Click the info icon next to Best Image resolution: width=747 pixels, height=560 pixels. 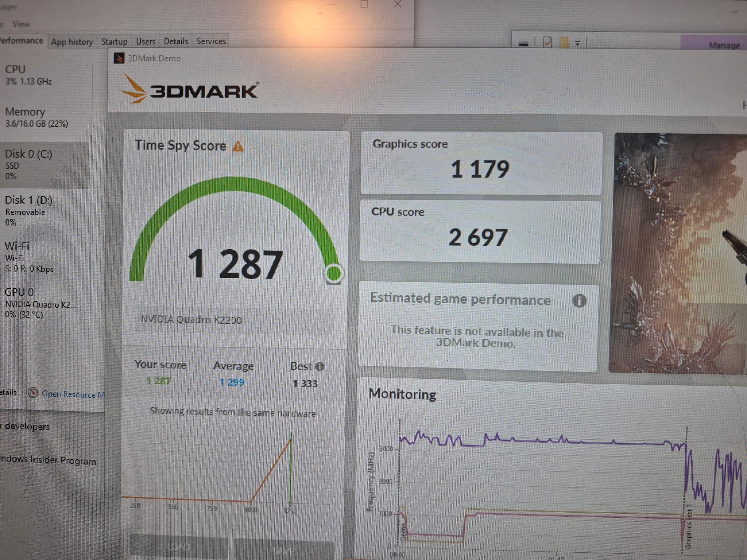pos(320,366)
